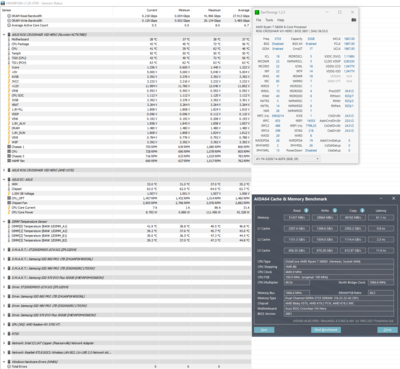The height and width of the screenshot is (369, 400).
Task: Click the Close button in AIDA64 benchmark
Action: 387,330
